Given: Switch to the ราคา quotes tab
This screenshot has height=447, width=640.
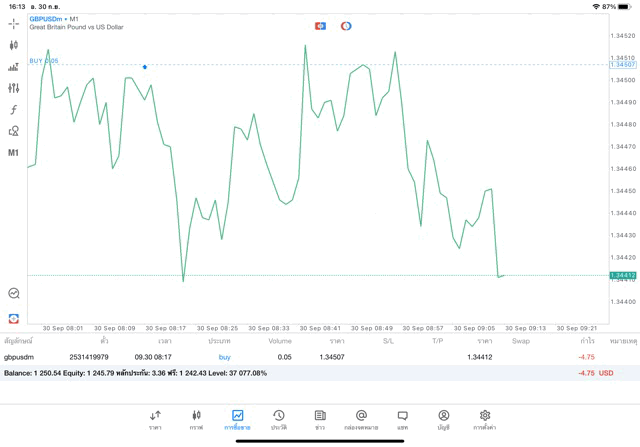Looking at the screenshot, I should point(155,419).
